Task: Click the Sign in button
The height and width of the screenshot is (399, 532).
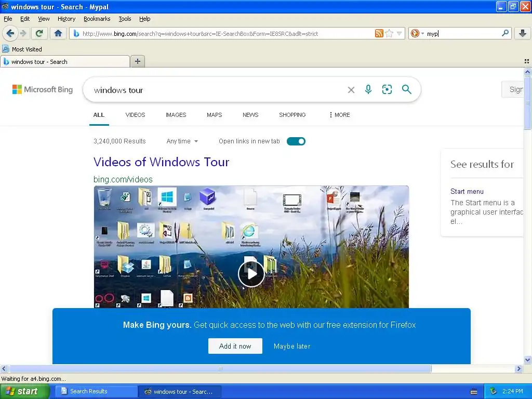Action: pyautogui.click(x=513, y=89)
